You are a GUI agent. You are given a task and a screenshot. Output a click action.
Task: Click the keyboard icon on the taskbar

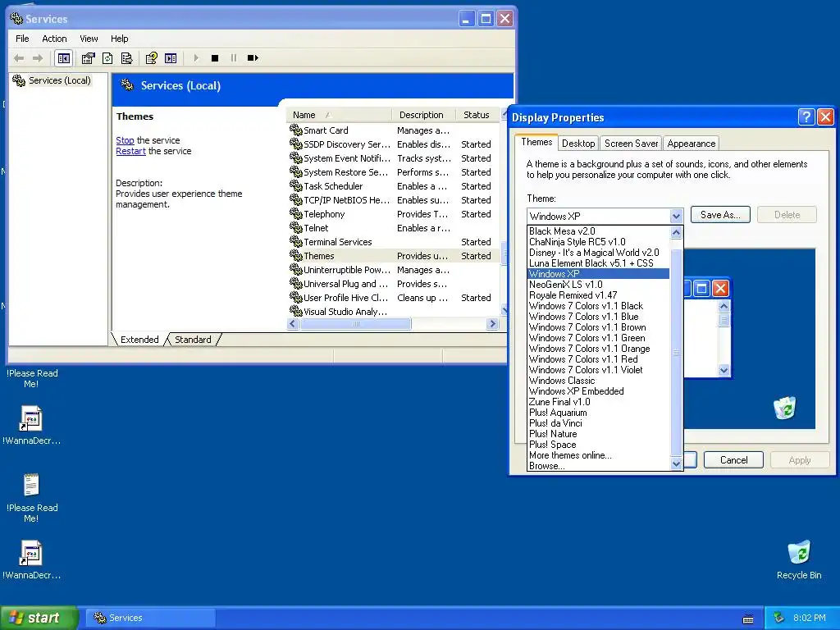(748, 619)
